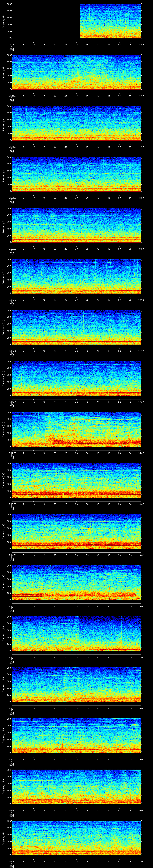Select the 12:13:00 spectrogram plot
This screenshot has width=153, height=868.
coord(77,480)
